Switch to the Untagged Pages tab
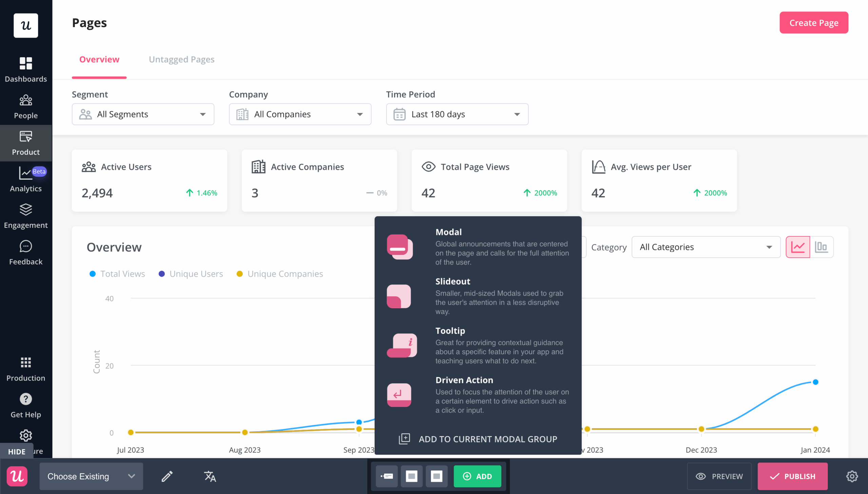This screenshot has height=494, width=868. (181, 59)
